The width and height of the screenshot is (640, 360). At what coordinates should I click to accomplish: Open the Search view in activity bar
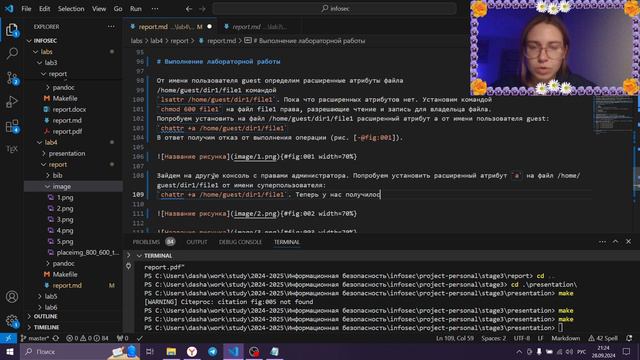tap(12, 53)
